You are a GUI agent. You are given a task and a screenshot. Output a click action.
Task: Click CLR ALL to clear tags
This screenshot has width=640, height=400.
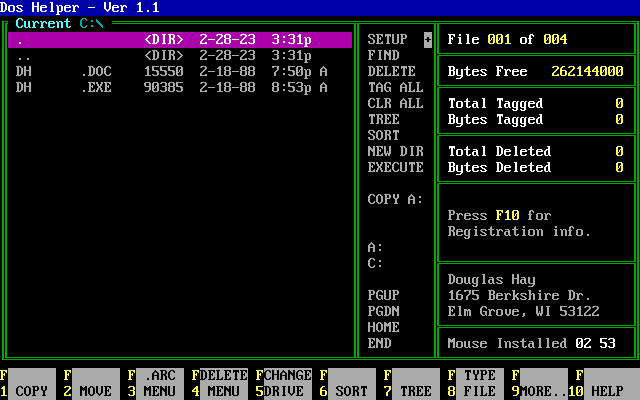point(396,103)
